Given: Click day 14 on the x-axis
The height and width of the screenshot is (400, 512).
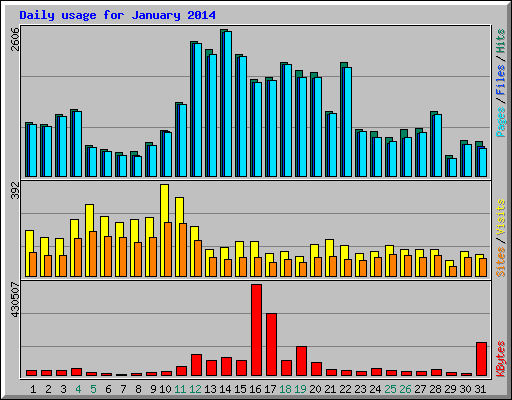Looking at the screenshot, I should point(225,389).
